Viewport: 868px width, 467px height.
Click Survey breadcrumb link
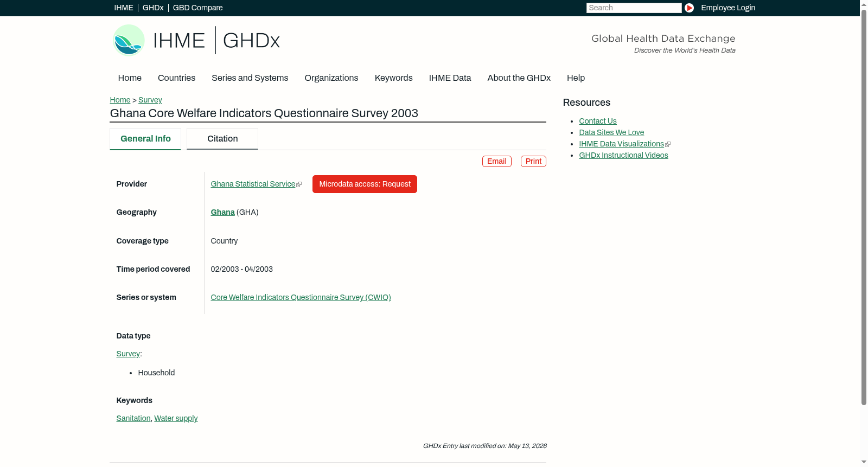(150, 100)
